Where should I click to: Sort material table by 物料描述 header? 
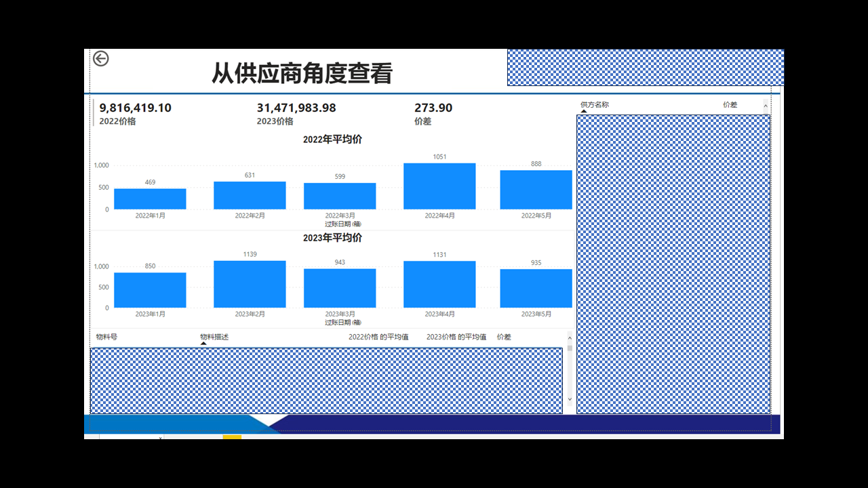(x=214, y=337)
